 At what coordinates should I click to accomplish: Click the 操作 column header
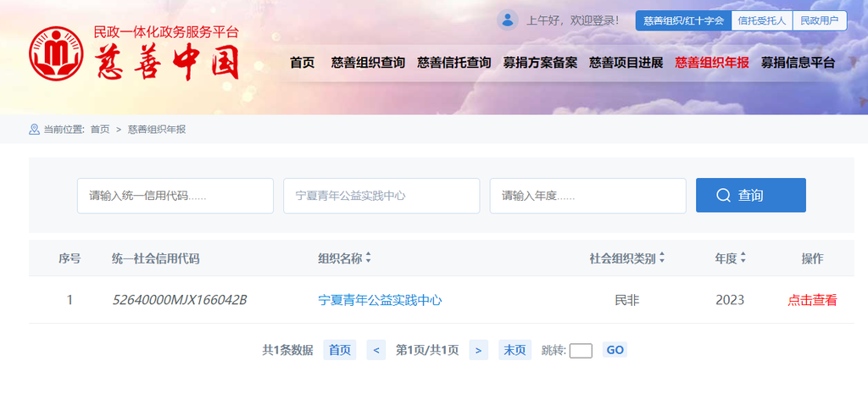[812, 258]
